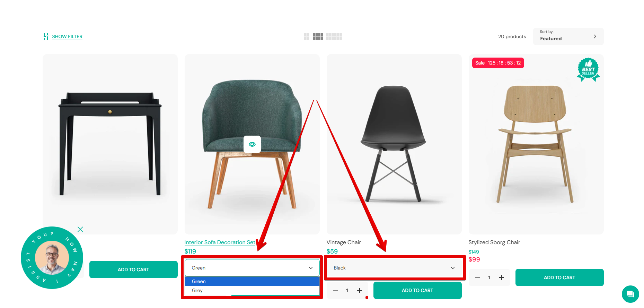The height and width of the screenshot is (308, 644).
Task: Click the wooden Sborg chair image
Action: tap(536, 144)
